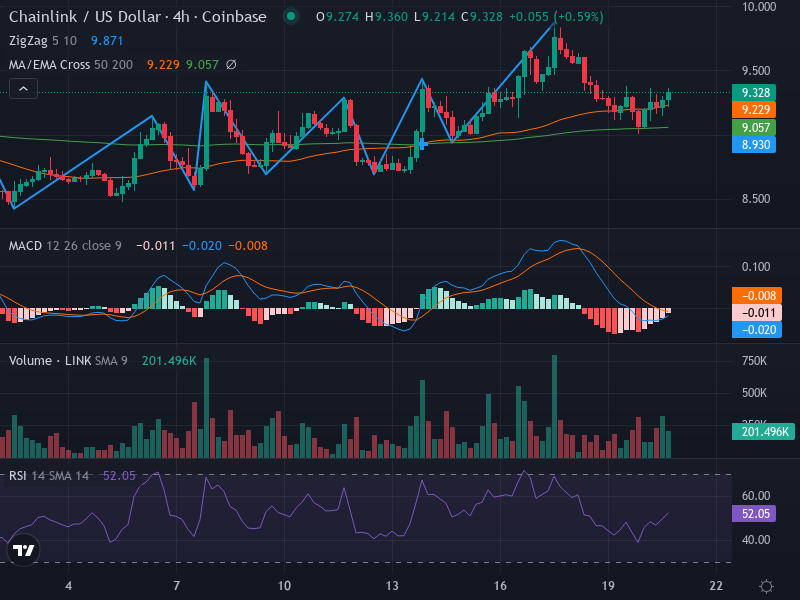This screenshot has height=600, width=800.
Task: Click the 60.00 RSI scale label
Action: [756, 495]
